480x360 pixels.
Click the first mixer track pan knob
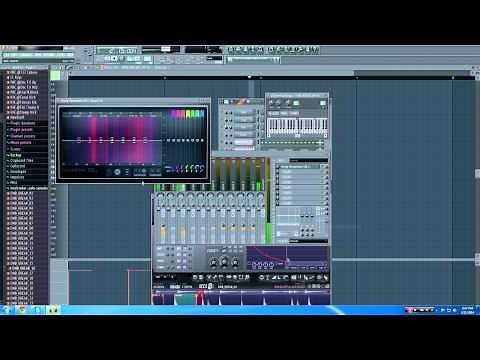tap(161, 196)
